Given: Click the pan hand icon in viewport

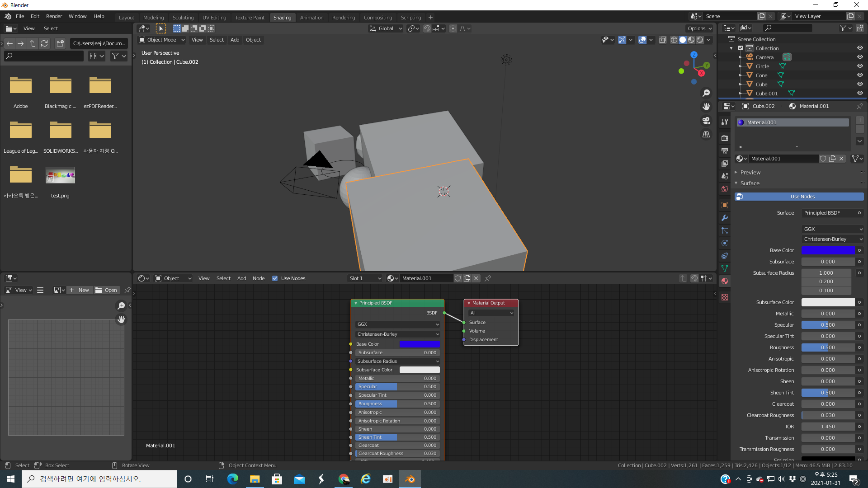Looking at the screenshot, I should [706, 107].
